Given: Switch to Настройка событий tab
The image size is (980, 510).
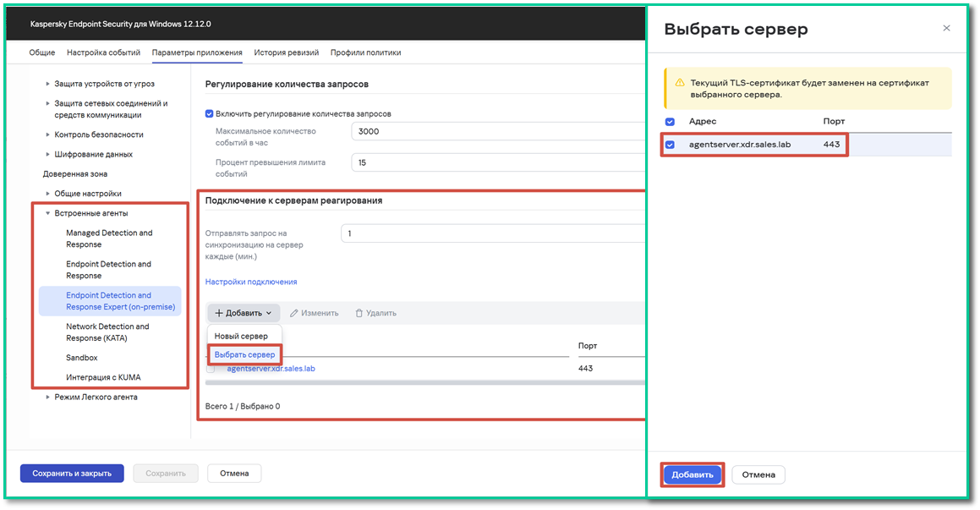Looking at the screenshot, I should pos(103,52).
